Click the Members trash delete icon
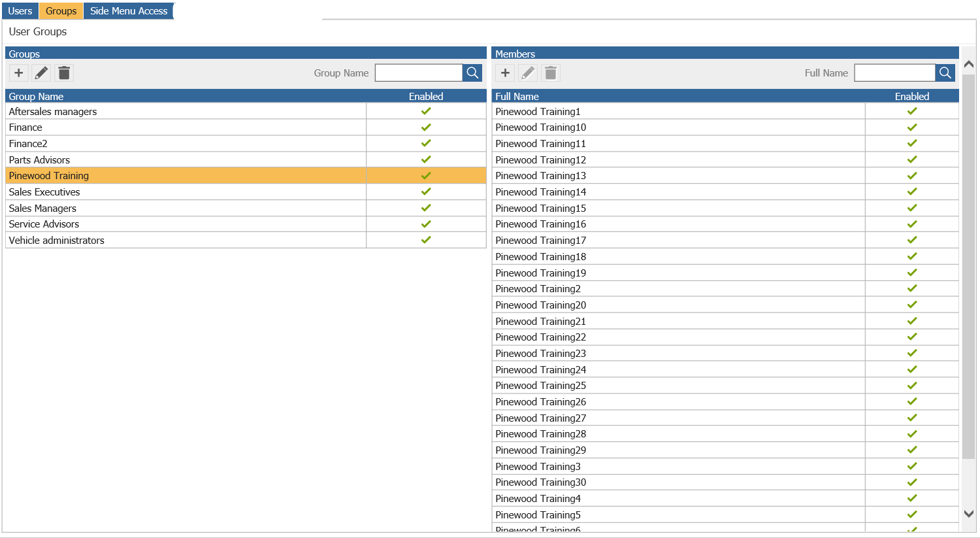Screen dimensions: 980x538 [x=551, y=73]
